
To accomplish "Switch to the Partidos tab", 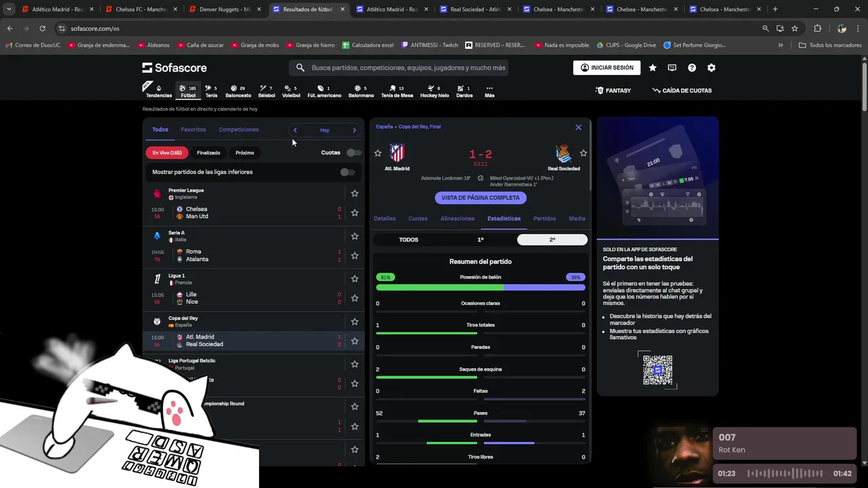I will [545, 218].
